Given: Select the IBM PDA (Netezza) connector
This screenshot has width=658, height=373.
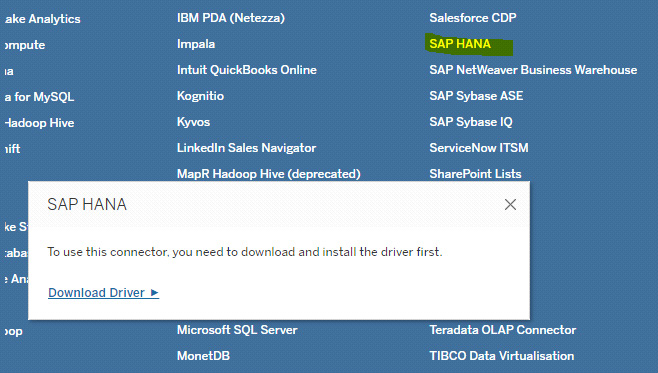Looking at the screenshot, I should coord(231,18).
